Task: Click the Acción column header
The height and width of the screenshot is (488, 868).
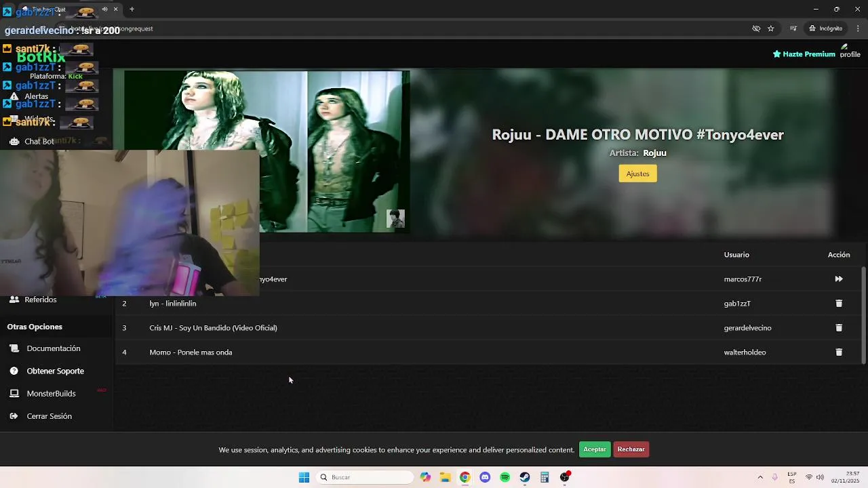Action: tap(839, 255)
